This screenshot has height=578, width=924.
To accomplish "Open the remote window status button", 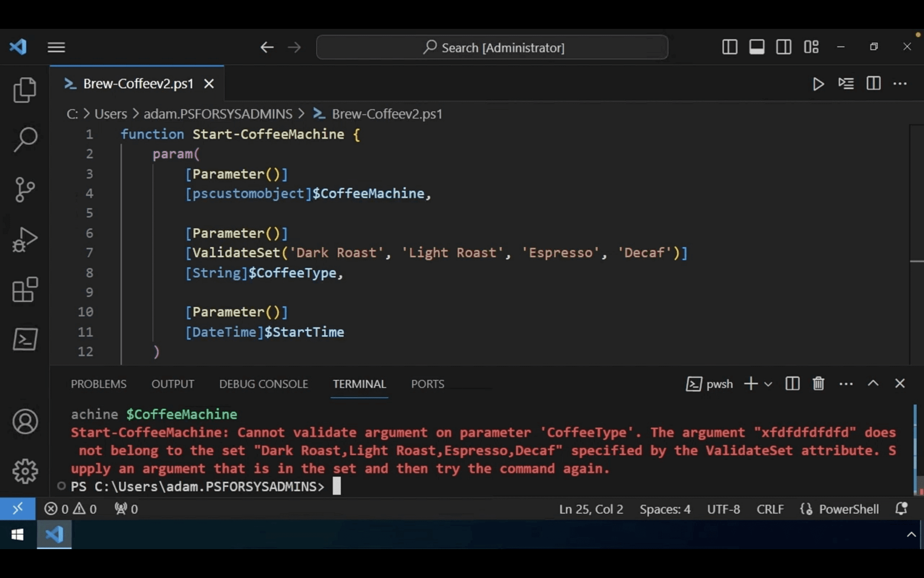I will [18, 509].
